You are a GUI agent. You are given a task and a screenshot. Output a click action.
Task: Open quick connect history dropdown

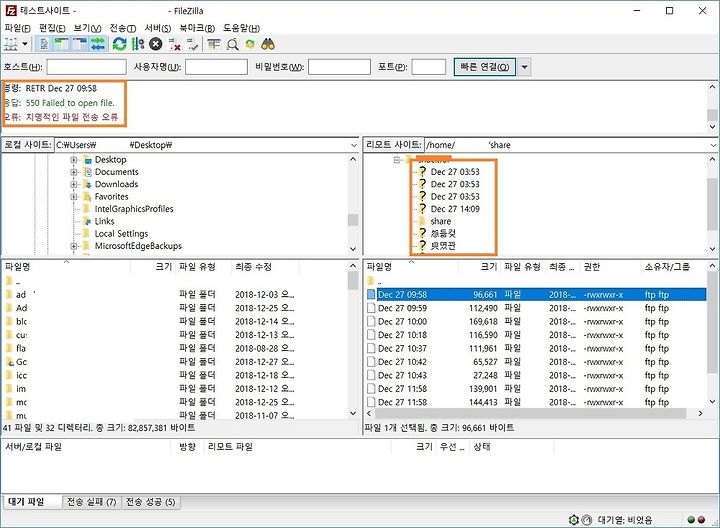tap(524, 67)
